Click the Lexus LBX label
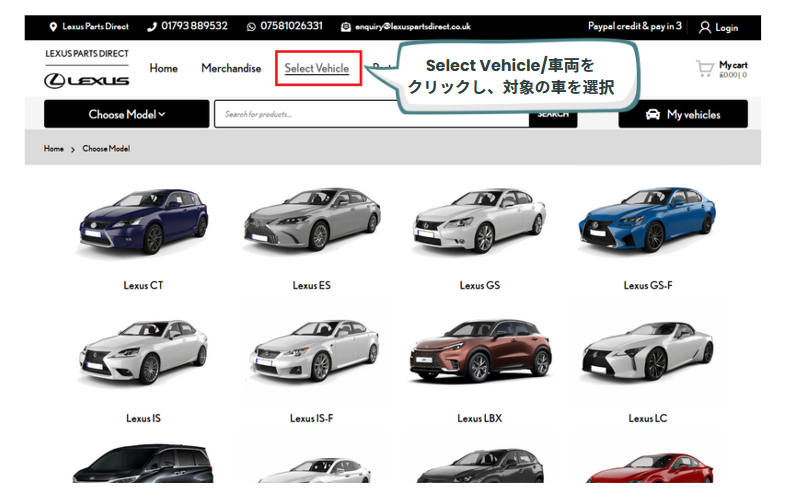 (480, 418)
